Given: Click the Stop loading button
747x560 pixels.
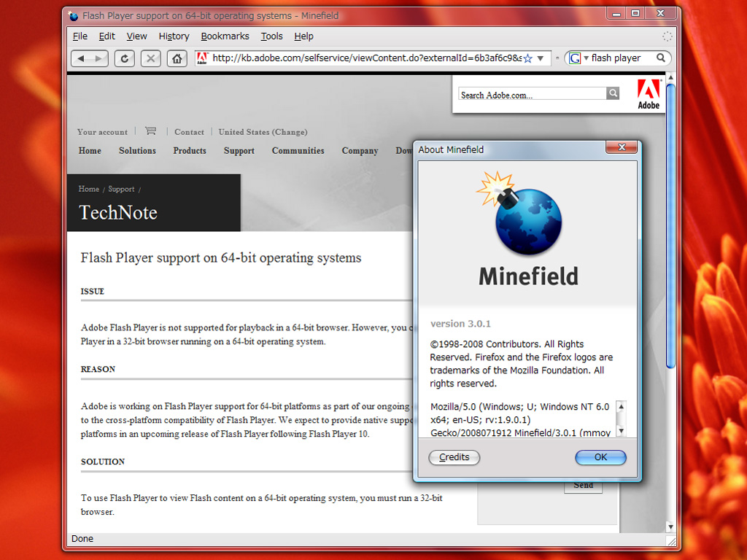Looking at the screenshot, I should (x=150, y=58).
